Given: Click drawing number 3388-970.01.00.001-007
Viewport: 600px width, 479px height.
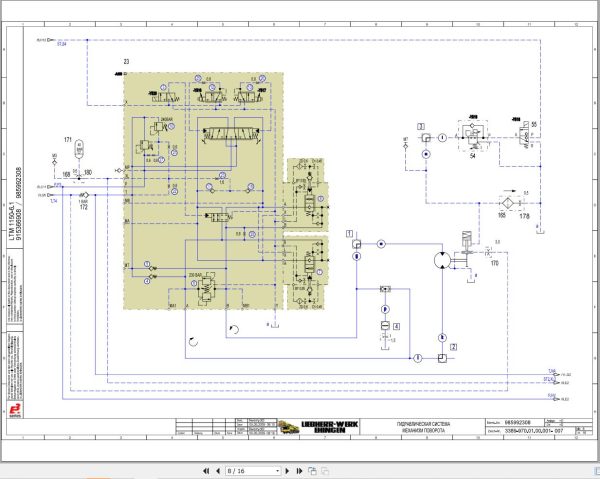Looking at the screenshot, I should pos(534,431).
